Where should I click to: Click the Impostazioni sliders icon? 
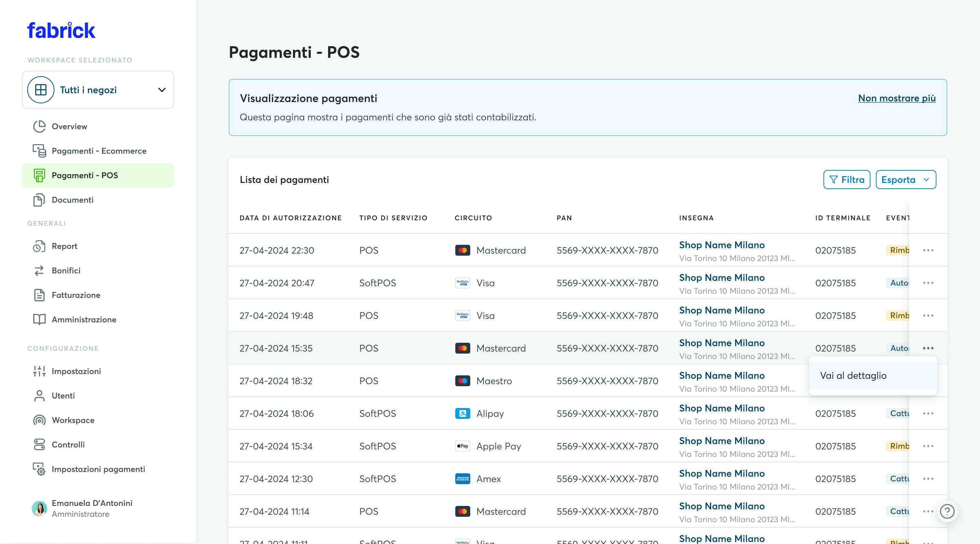[39, 371]
